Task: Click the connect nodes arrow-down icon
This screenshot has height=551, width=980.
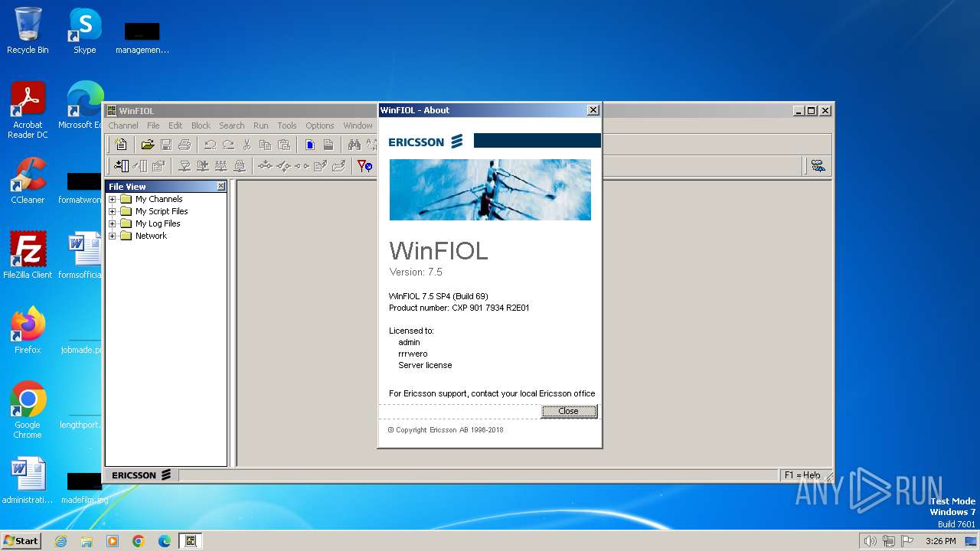Action: (x=265, y=165)
